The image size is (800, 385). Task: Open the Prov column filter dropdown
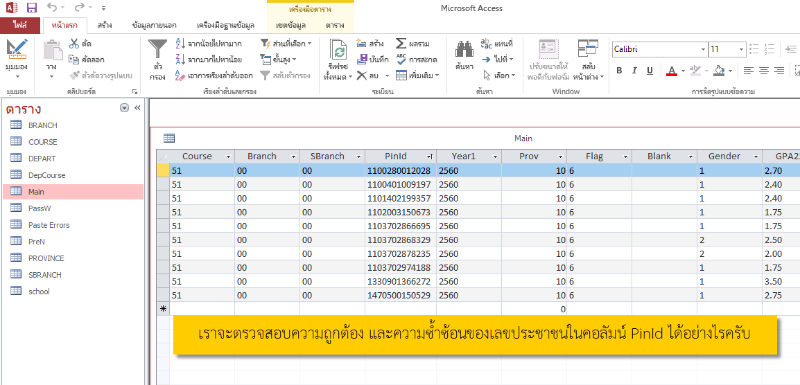tap(560, 157)
